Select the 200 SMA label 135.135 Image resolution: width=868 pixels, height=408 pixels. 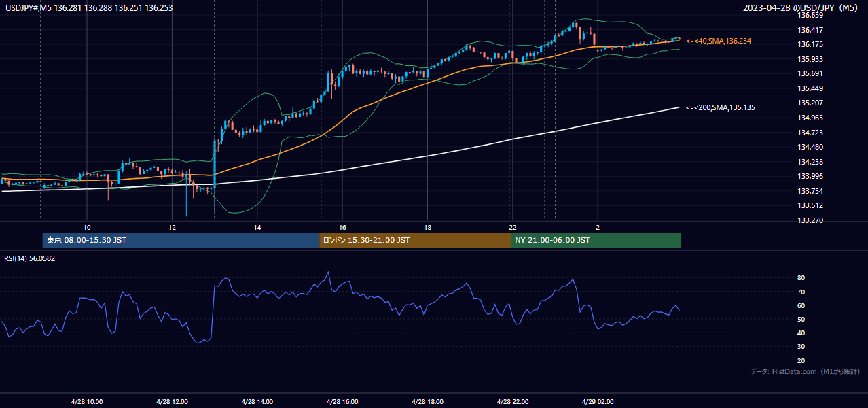click(720, 107)
